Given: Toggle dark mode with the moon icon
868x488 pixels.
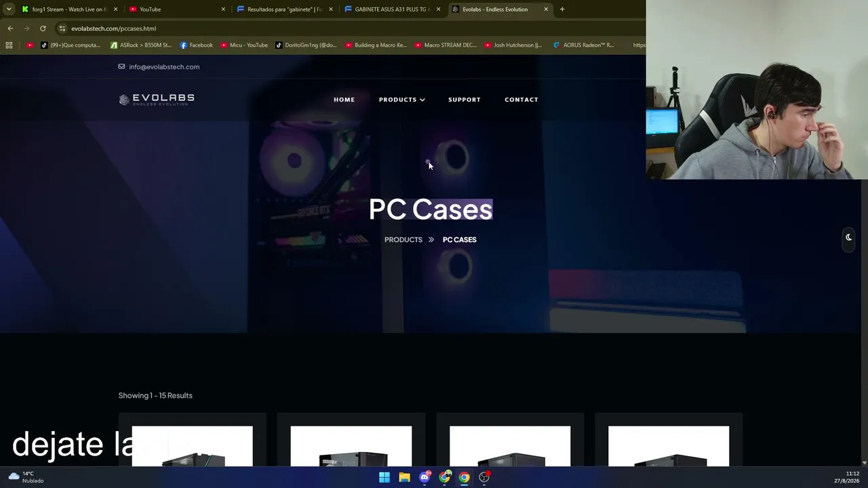Looking at the screenshot, I should [848, 237].
